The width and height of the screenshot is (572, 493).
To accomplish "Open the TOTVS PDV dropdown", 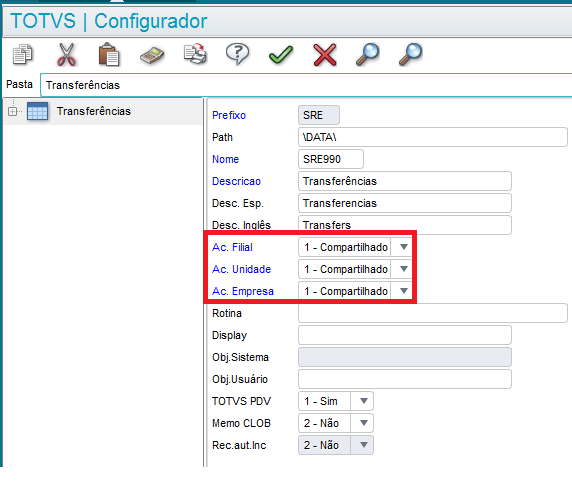I will tap(363, 401).
